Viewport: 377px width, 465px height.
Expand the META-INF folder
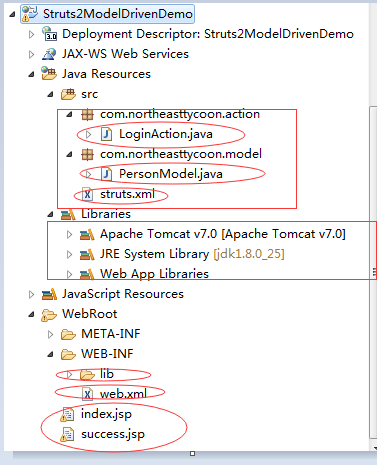50,334
